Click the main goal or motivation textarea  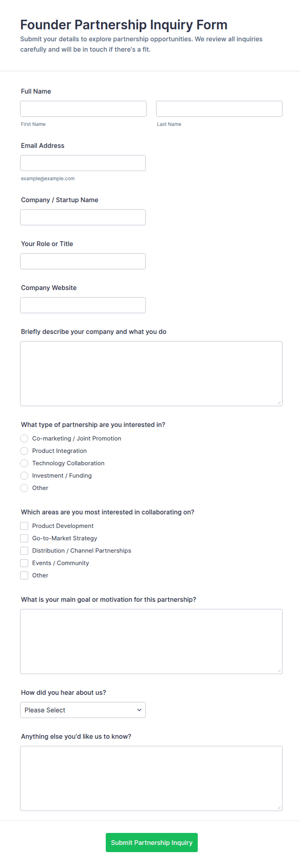point(151,641)
